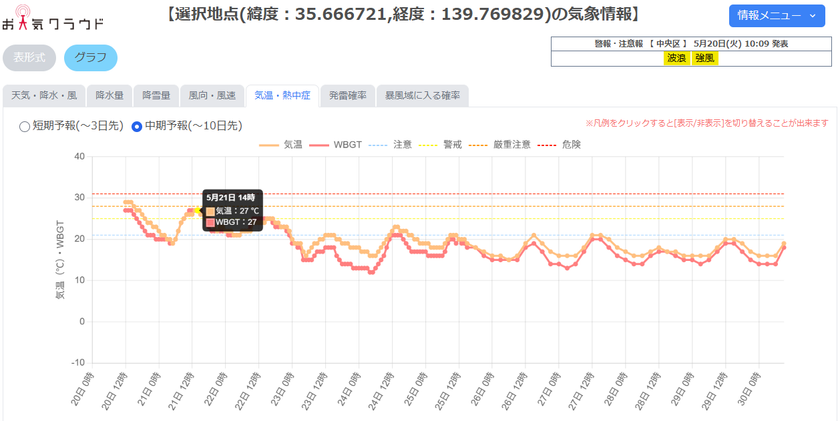The width and height of the screenshot is (840, 421).
Task: Toggle the 気温 legend series
Action: 280,145
